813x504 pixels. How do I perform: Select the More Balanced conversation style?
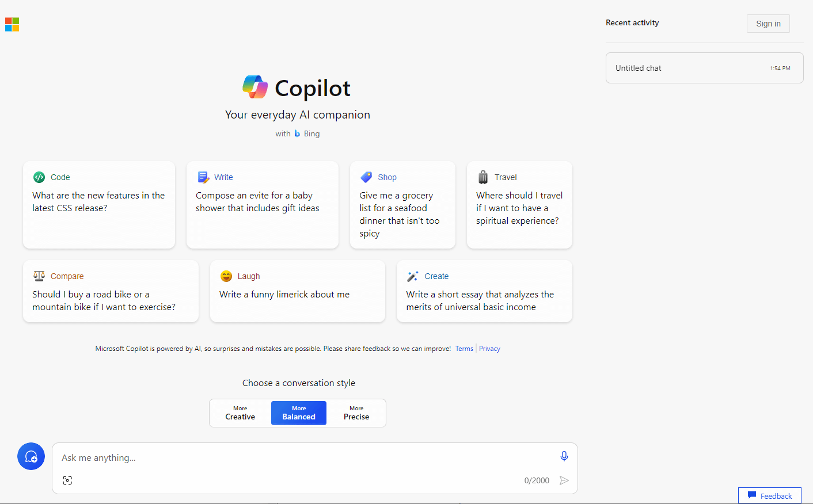click(x=299, y=413)
